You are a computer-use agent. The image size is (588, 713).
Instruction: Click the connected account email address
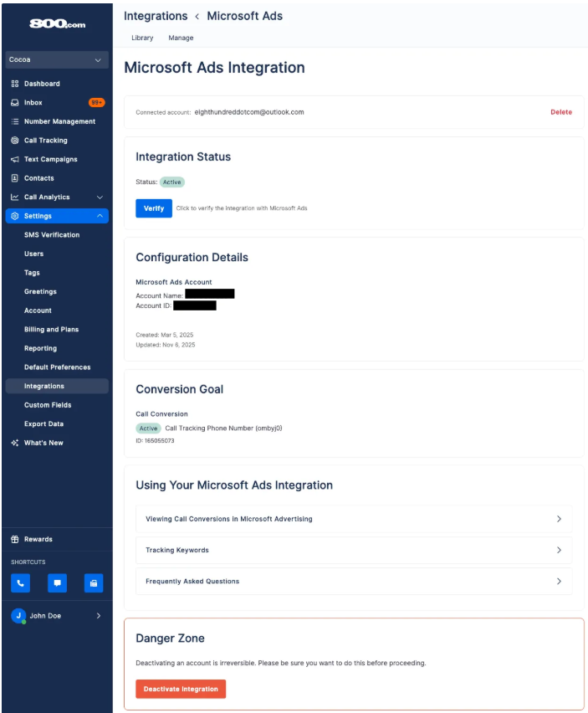249,112
